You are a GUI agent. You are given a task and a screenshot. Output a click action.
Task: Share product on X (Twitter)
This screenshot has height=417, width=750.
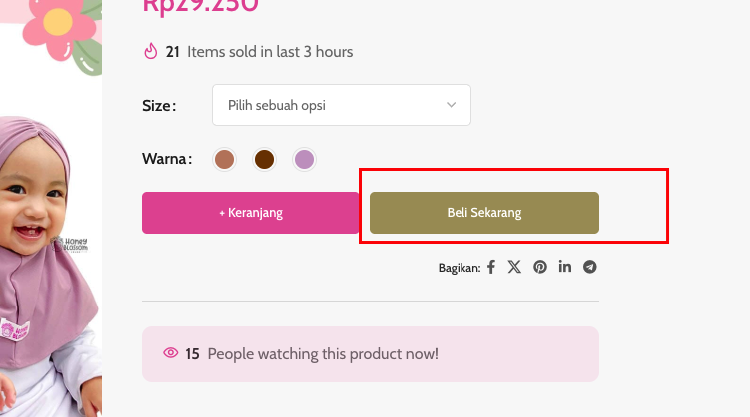click(514, 267)
